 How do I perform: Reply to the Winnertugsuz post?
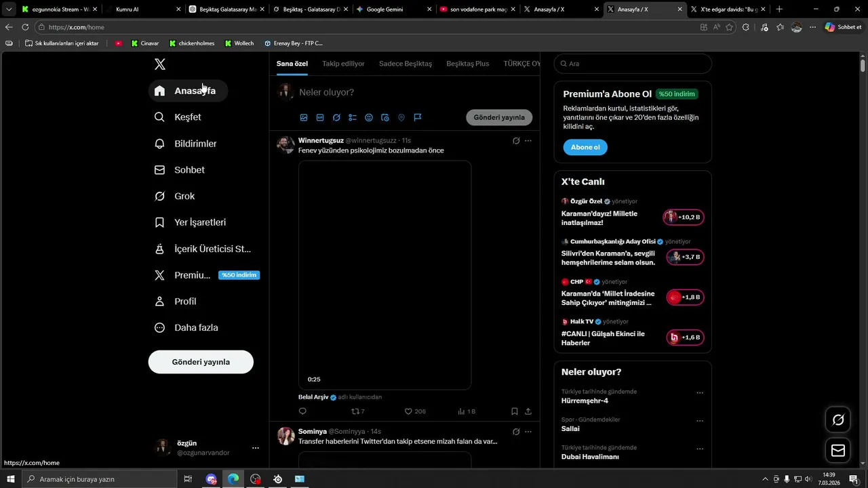302,411
